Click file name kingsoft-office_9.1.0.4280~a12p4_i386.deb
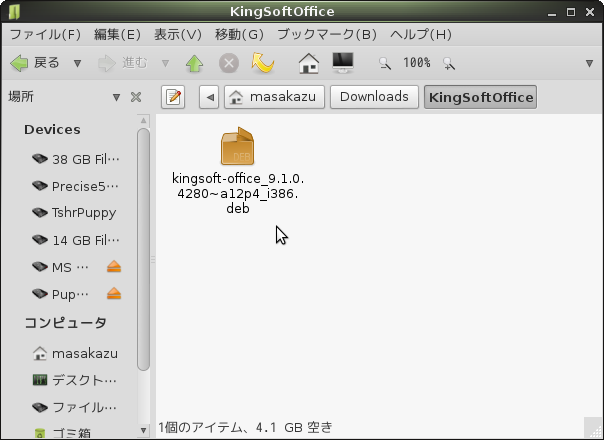Viewport: 604px width, 440px height. (238, 193)
